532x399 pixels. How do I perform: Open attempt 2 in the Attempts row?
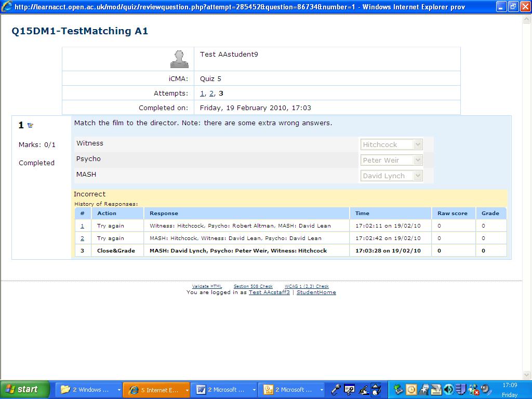coord(211,94)
